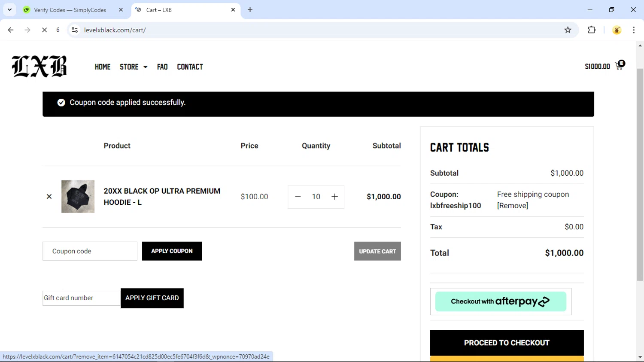Click the quantity value field
Viewport: 644px width, 362px height.
pos(316,197)
